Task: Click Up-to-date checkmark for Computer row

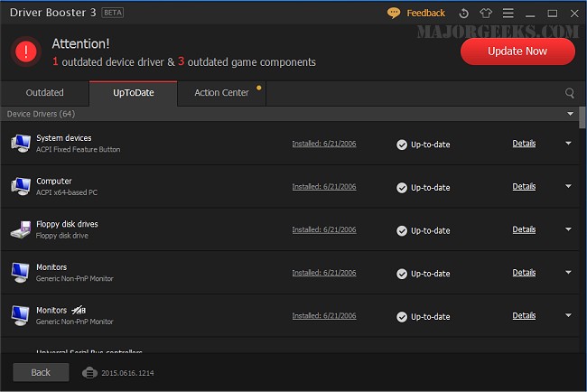Action: pyautogui.click(x=402, y=188)
